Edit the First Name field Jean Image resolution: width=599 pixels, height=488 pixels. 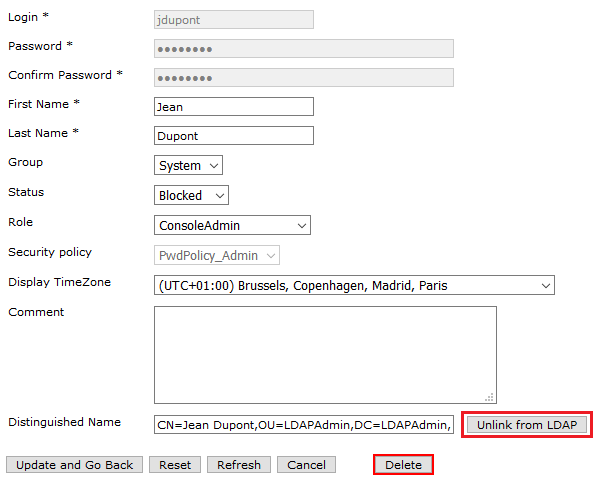point(234,107)
